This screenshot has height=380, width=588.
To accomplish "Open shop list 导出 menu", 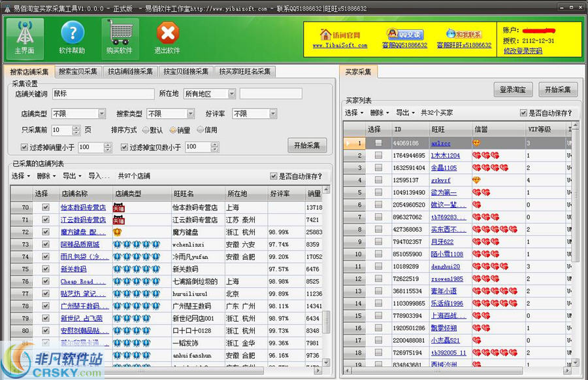I will 72,176.
